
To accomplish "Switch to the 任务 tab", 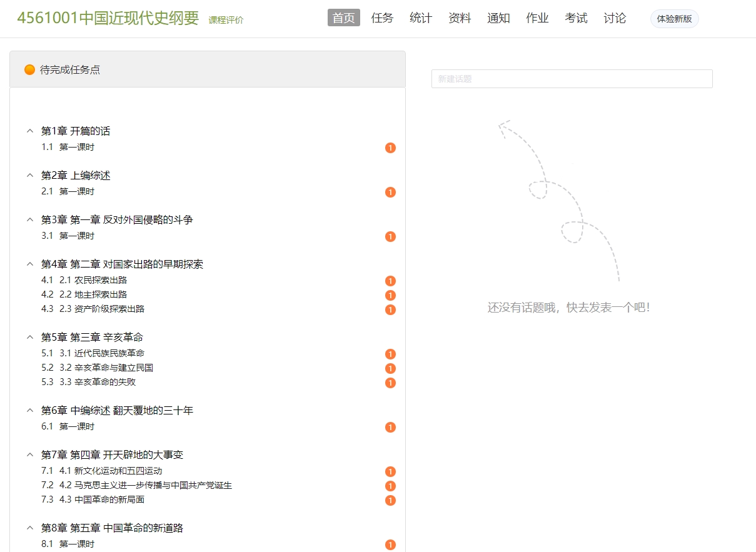I will [x=382, y=18].
